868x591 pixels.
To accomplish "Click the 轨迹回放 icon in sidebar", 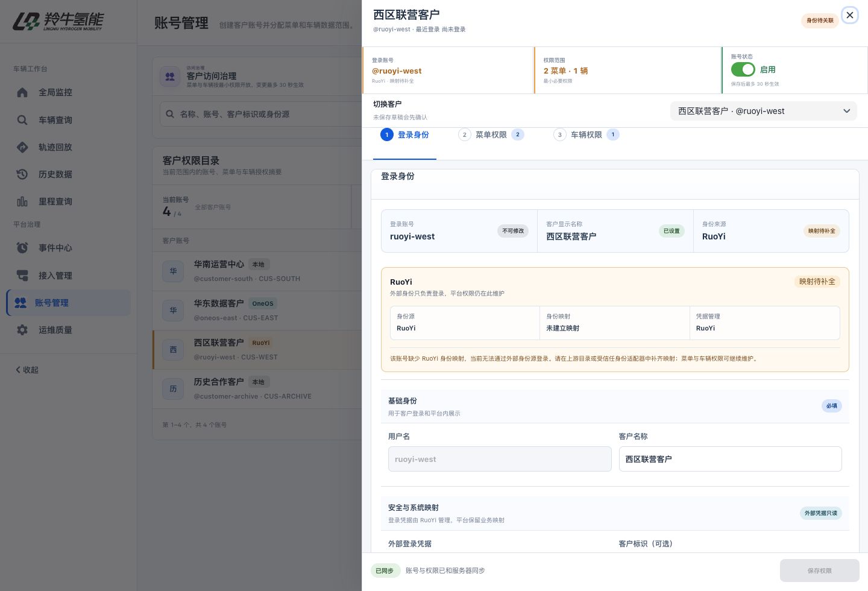I will point(22,147).
